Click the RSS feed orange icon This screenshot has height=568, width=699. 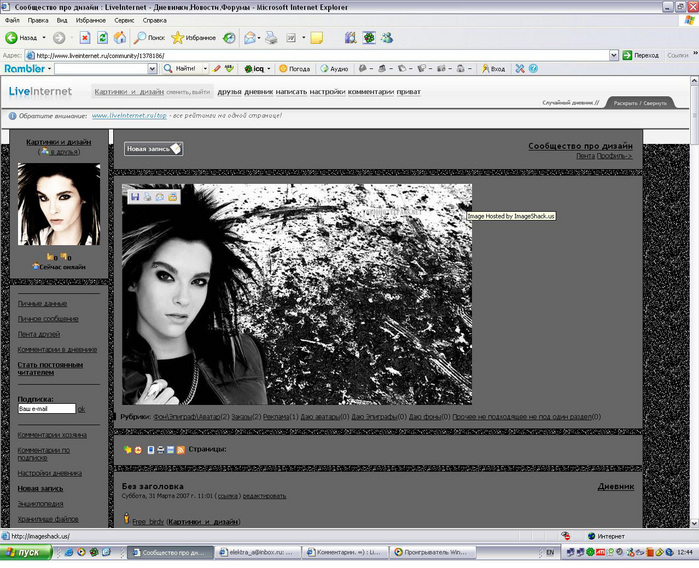(x=181, y=450)
